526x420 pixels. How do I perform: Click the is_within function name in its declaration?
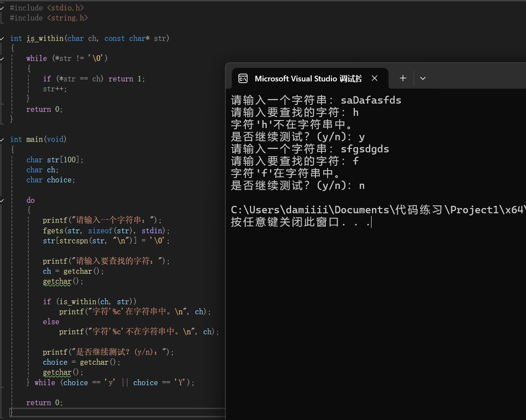coord(45,38)
